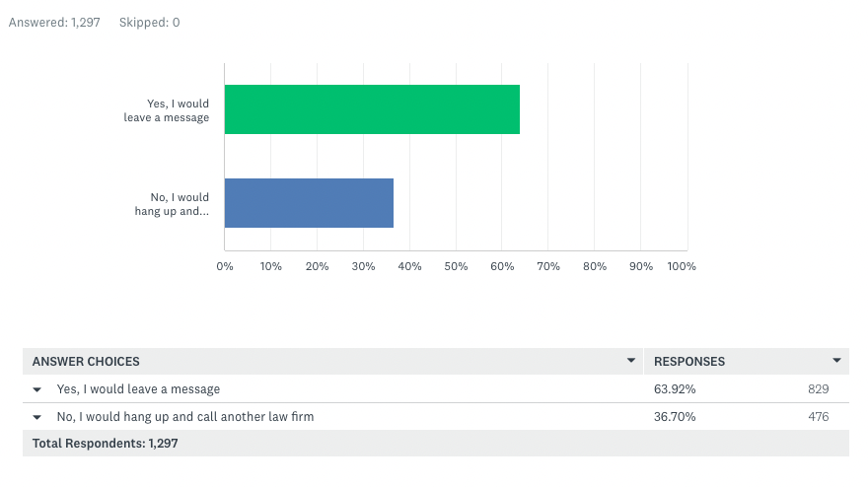Image resolution: width=868 pixels, height=487 pixels.
Task: Select the 36.70% response cell
Action: [x=675, y=417]
